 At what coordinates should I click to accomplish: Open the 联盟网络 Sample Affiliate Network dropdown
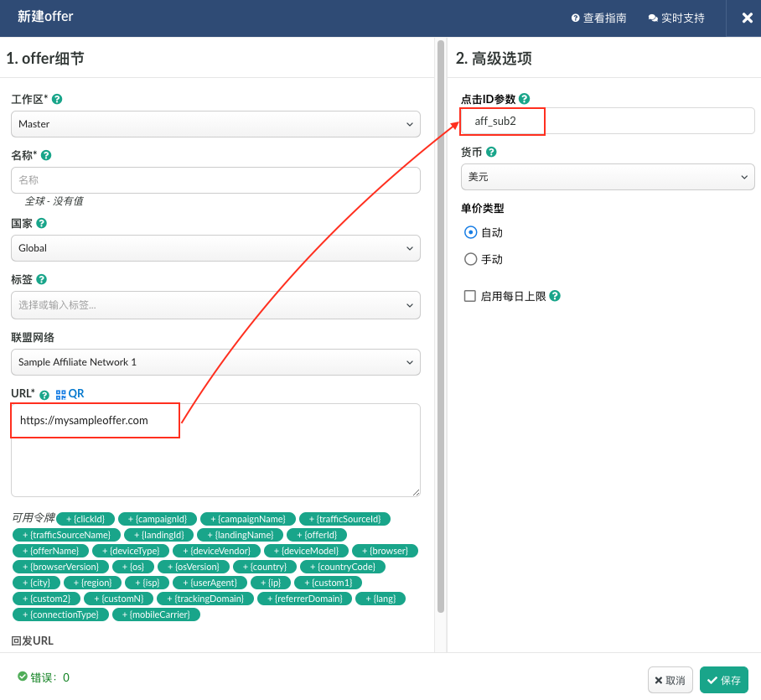coord(215,362)
